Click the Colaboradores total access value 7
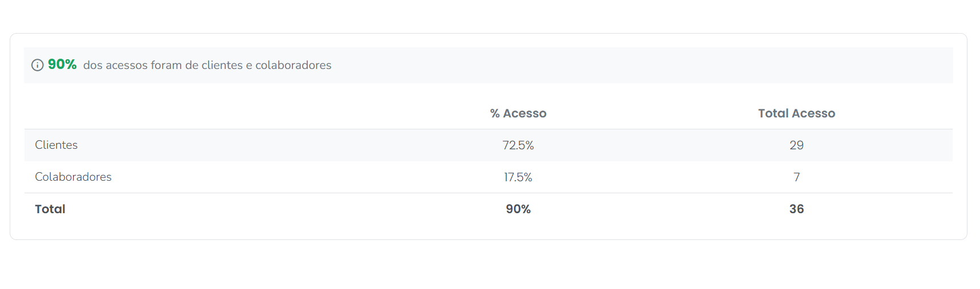The image size is (980, 289). [796, 177]
